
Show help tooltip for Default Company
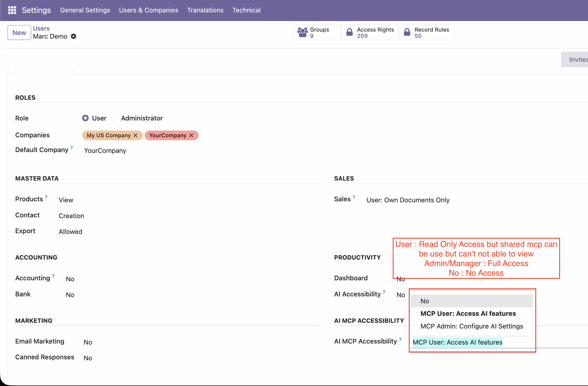pos(72,148)
